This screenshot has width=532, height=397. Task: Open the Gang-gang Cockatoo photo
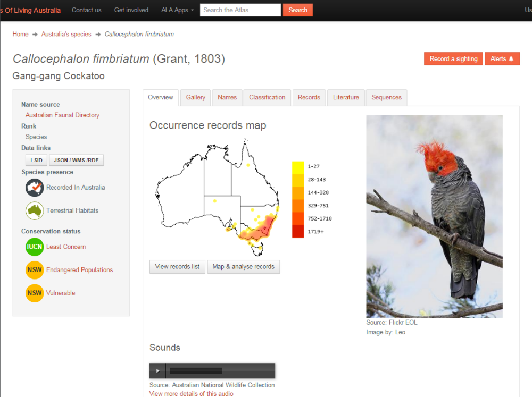click(x=434, y=216)
